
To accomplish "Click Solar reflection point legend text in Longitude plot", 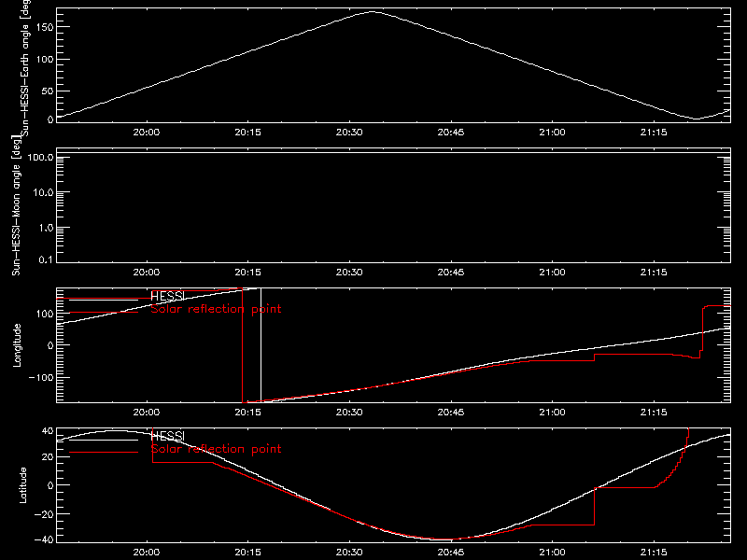I will pyautogui.click(x=216, y=309).
